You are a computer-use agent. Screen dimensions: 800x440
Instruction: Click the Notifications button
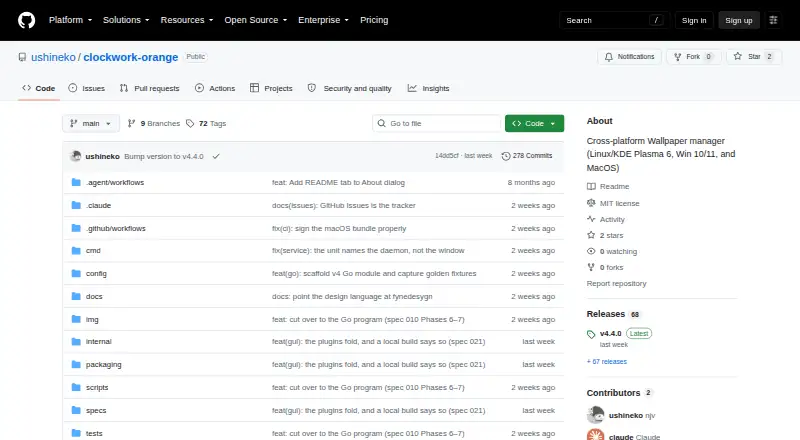(x=630, y=57)
